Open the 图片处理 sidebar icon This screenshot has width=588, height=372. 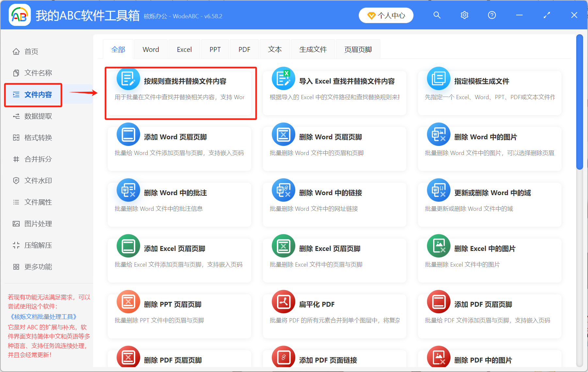16,224
